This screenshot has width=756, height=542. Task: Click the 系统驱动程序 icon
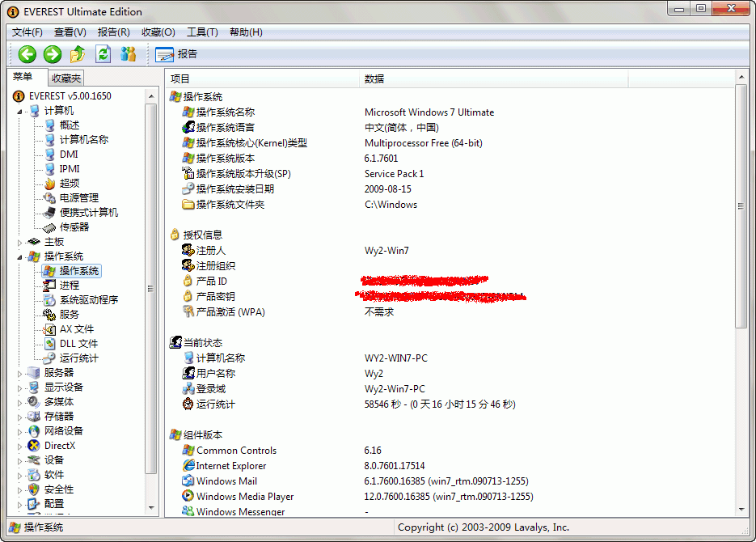49,300
